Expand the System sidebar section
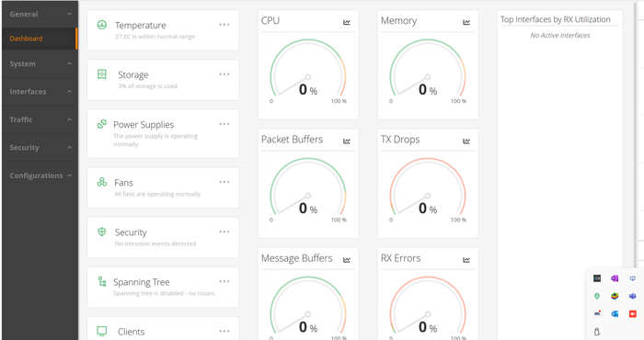The image size is (644, 340). pos(40,64)
